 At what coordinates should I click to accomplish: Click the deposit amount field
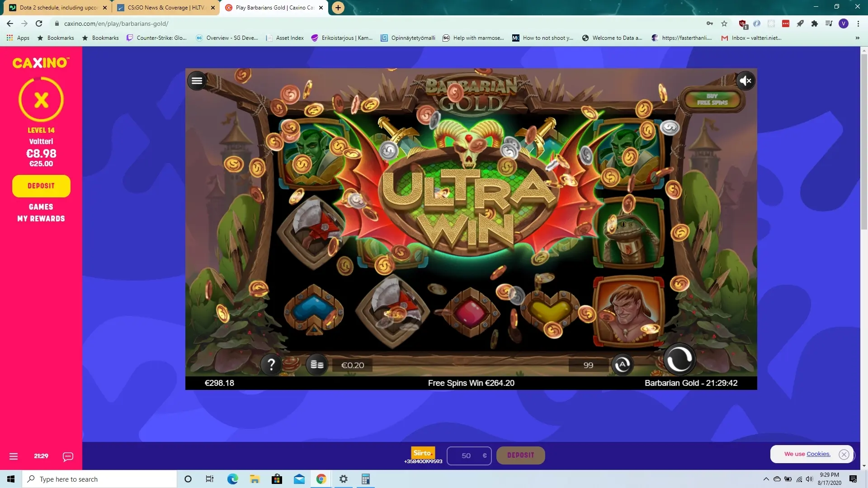pos(466,455)
